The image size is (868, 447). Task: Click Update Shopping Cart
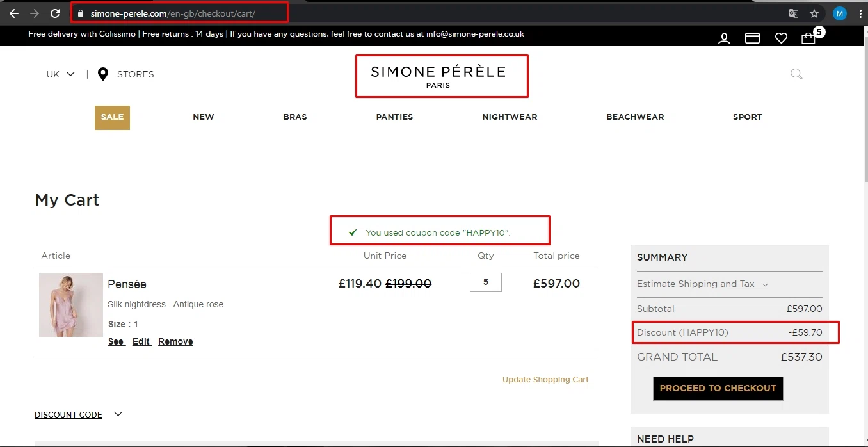pos(545,380)
